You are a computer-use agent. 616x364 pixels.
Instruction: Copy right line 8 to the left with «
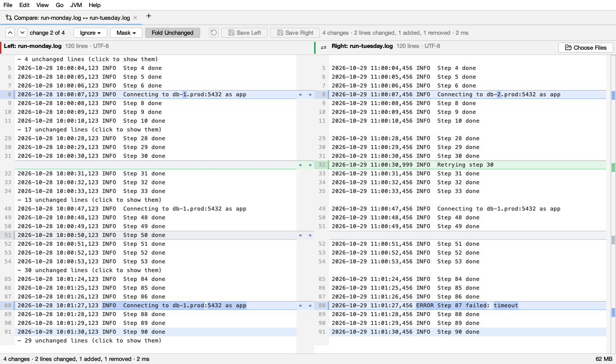pyautogui.click(x=310, y=95)
